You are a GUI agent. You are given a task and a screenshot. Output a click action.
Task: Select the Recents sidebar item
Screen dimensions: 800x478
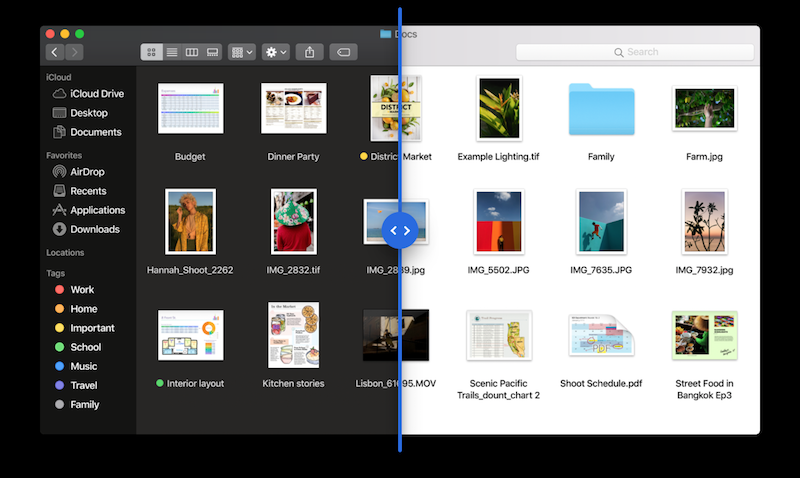click(88, 191)
